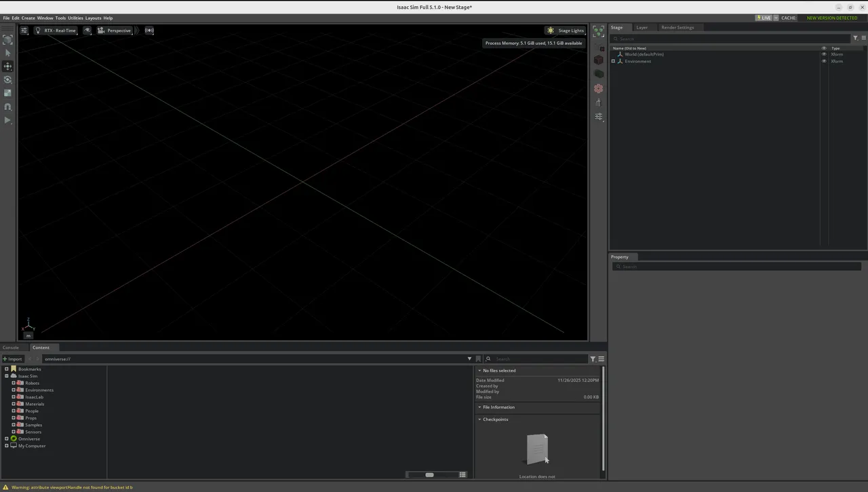Open viewport settings sliders icon
Image resolution: width=868 pixels, height=492 pixels.
(24, 31)
